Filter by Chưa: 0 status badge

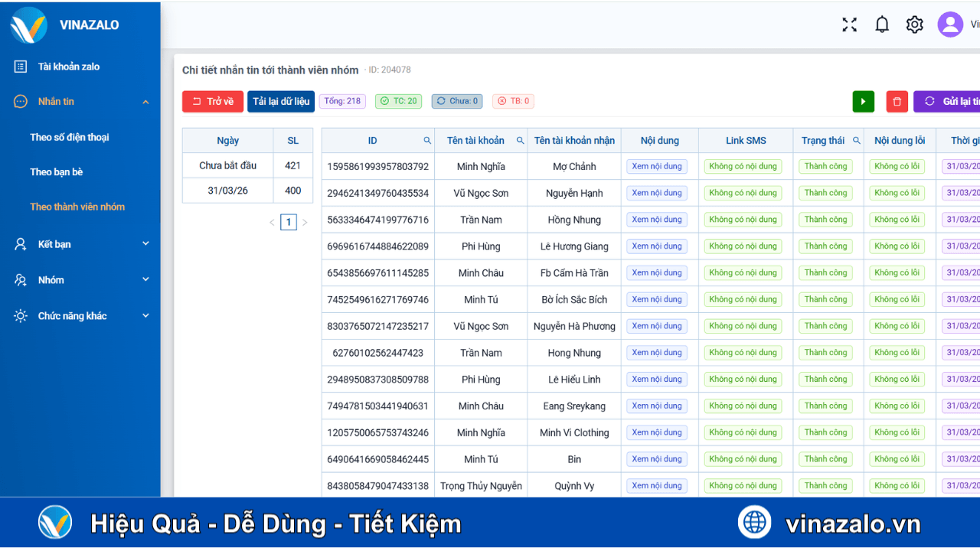(456, 100)
